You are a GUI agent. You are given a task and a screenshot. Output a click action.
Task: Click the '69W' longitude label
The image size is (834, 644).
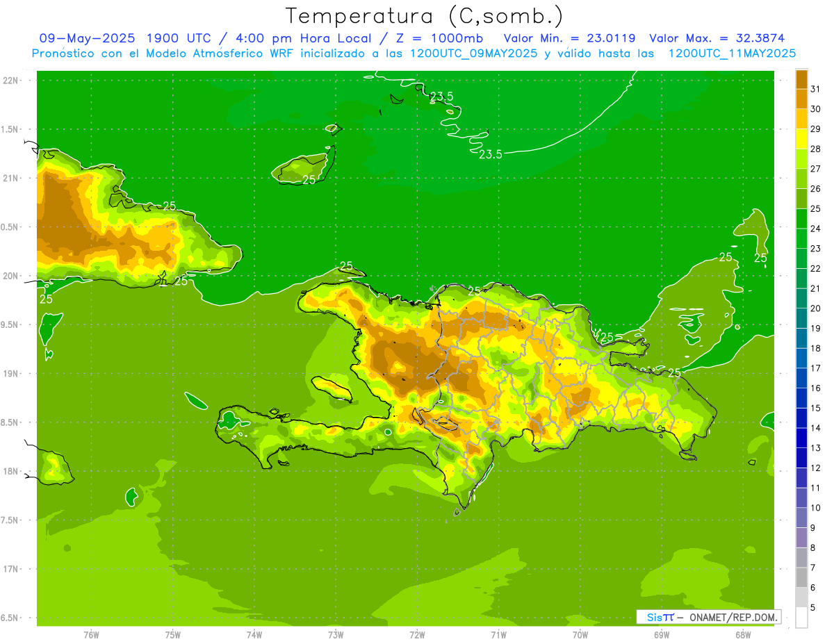[662, 634]
